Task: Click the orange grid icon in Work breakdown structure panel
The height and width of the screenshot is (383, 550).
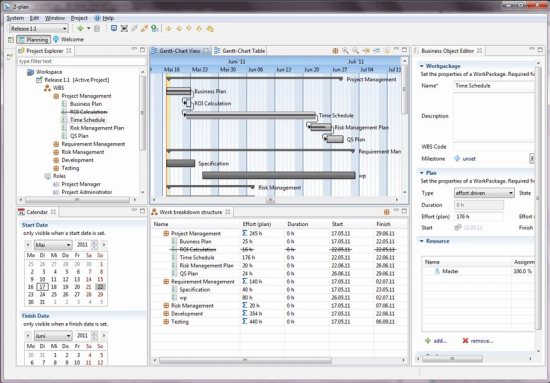Action: 387,212
